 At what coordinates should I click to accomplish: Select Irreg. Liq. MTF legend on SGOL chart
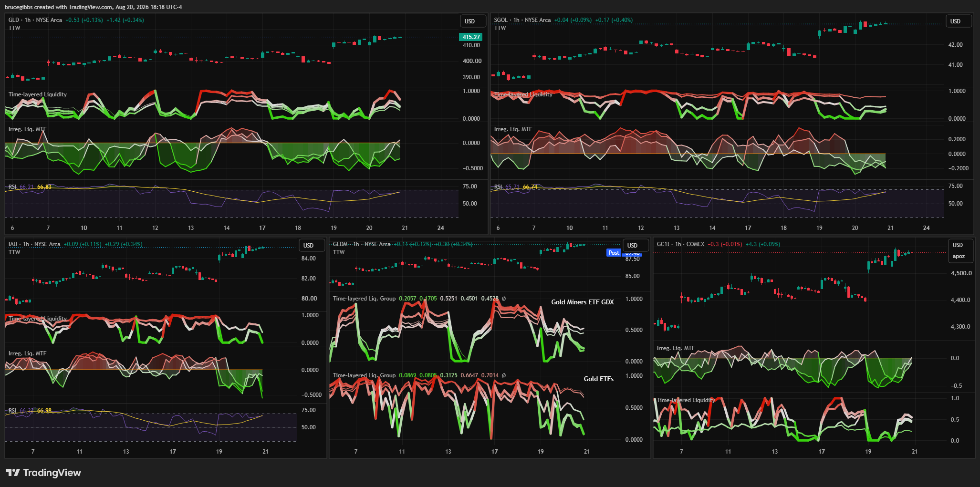pos(513,129)
